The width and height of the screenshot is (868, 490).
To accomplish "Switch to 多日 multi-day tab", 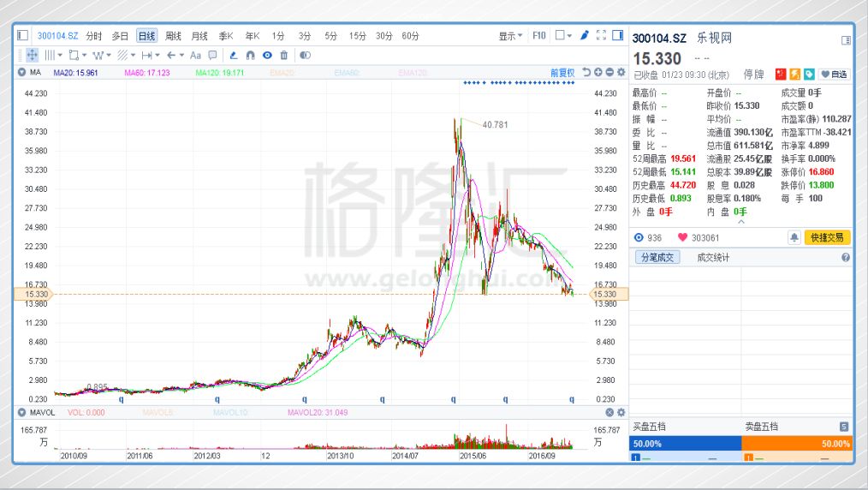I will tap(120, 36).
